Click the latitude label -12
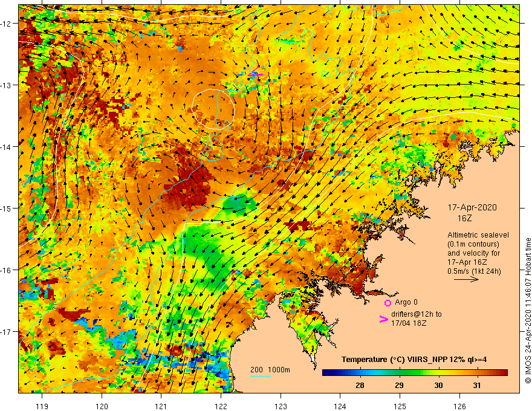 (7, 24)
